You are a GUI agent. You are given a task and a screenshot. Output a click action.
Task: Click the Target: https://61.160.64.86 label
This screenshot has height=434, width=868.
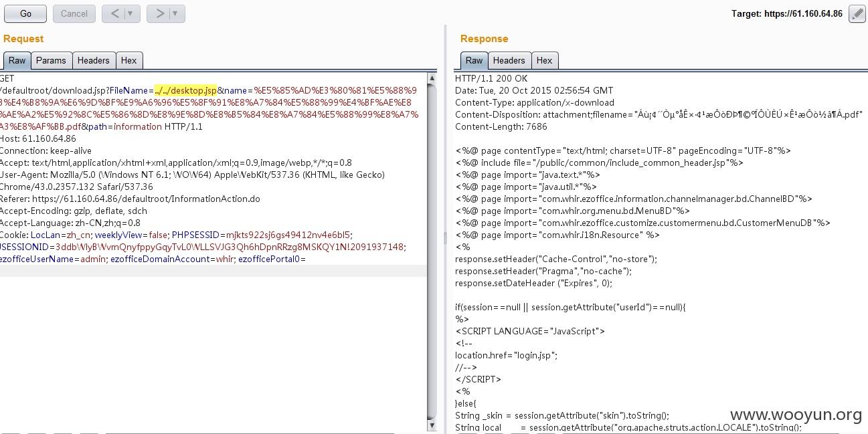(787, 13)
